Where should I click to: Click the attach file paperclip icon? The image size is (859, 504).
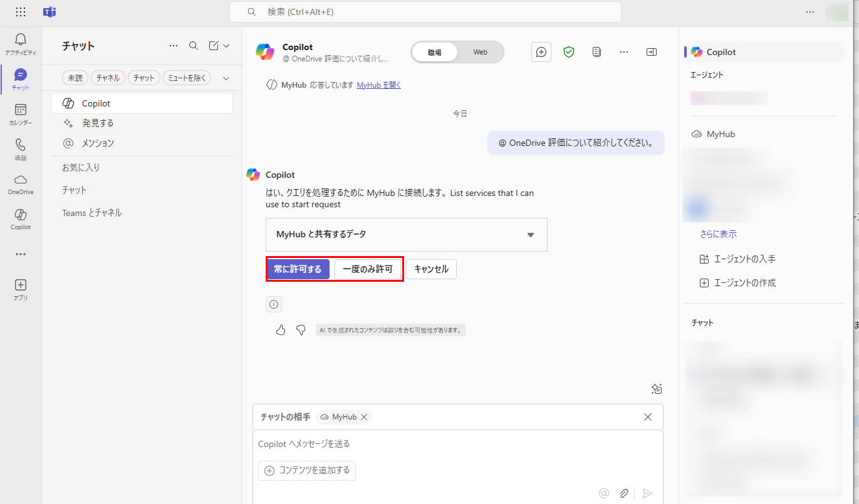click(x=624, y=493)
